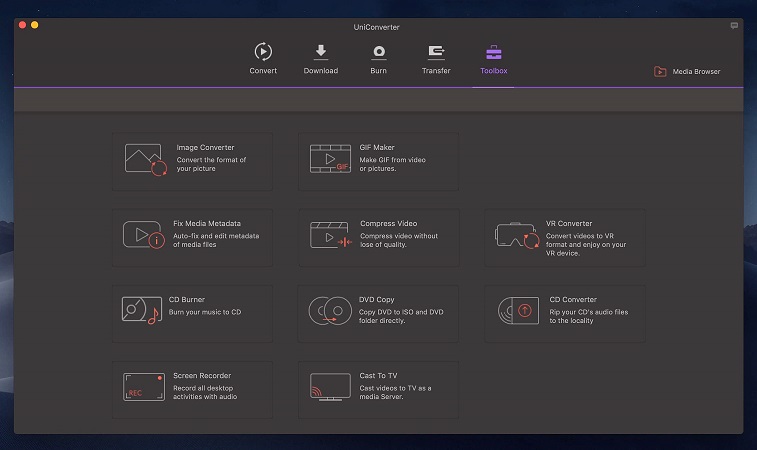Open the Convert section icon
This screenshot has height=450, width=757.
pos(263,52)
